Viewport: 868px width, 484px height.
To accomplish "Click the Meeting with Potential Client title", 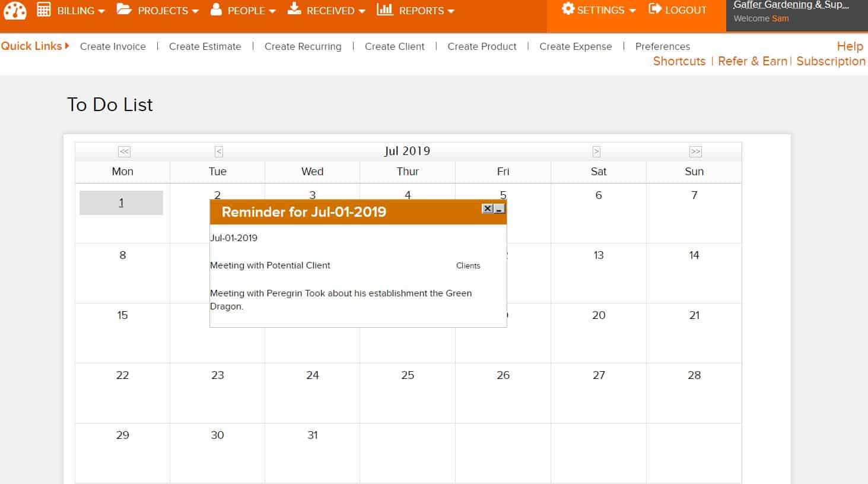I will pyautogui.click(x=270, y=265).
